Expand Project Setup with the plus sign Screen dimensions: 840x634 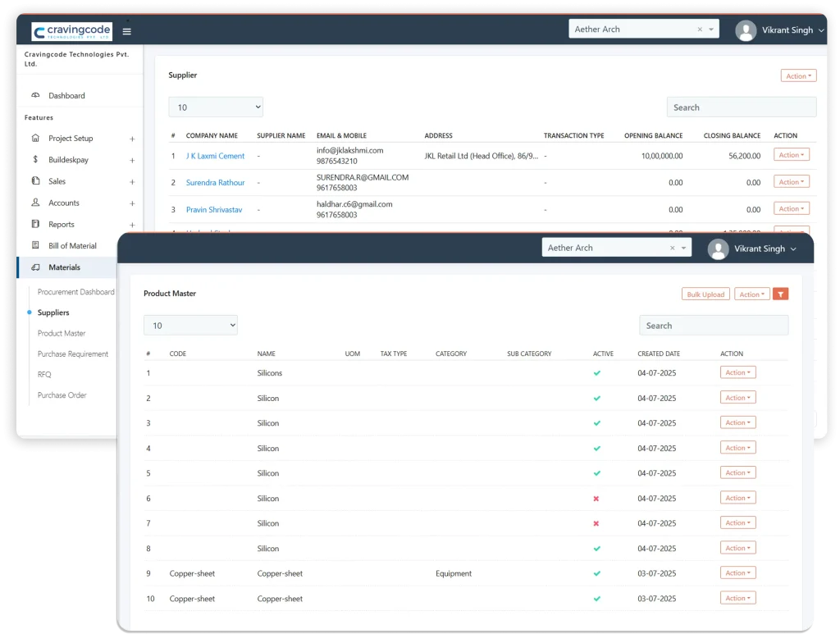click(132, 139)
